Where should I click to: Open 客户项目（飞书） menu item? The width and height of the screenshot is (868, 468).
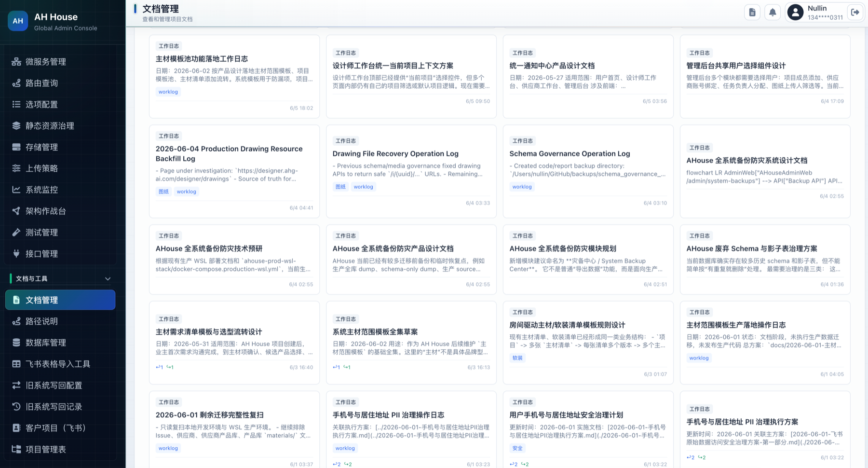tap(60, 427)
